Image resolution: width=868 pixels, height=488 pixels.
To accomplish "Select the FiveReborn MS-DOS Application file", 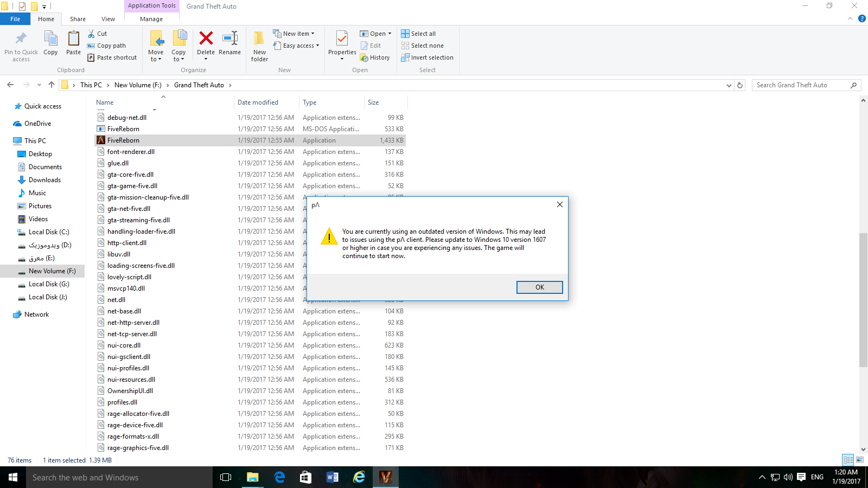I will coord(123,129).
